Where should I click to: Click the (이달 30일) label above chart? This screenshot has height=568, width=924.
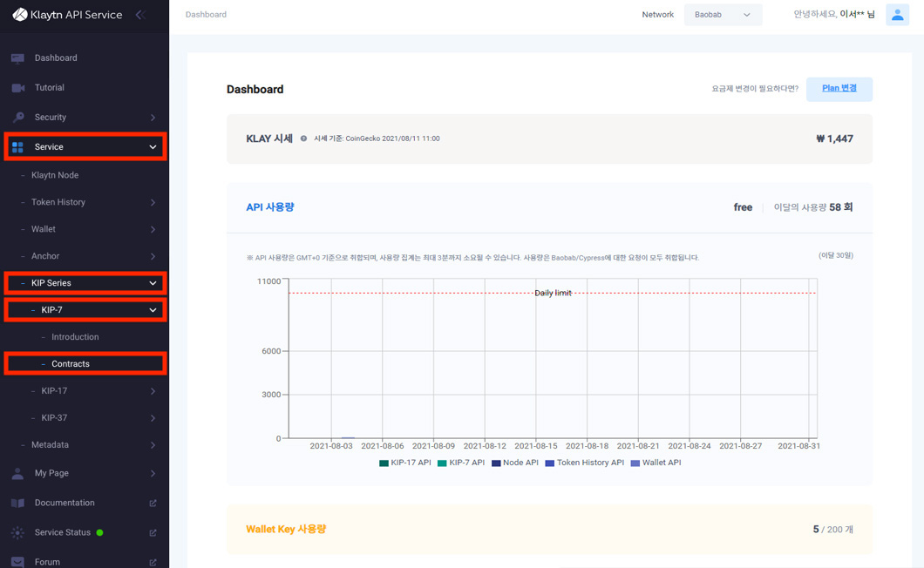836,255
